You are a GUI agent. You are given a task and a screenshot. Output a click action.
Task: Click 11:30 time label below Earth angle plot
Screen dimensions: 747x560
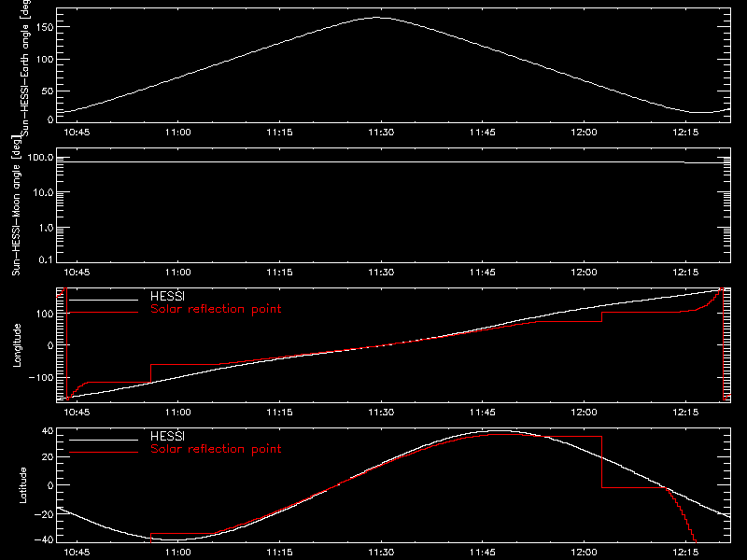tap(381, 133)
